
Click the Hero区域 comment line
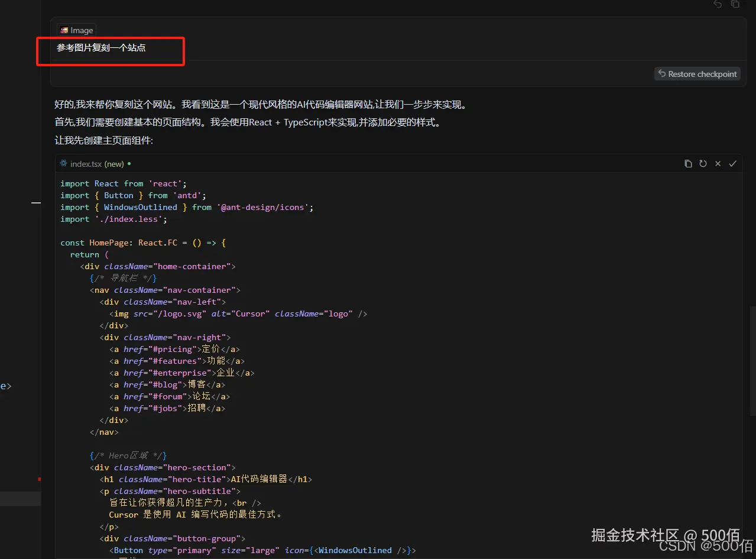click(128, 455)
